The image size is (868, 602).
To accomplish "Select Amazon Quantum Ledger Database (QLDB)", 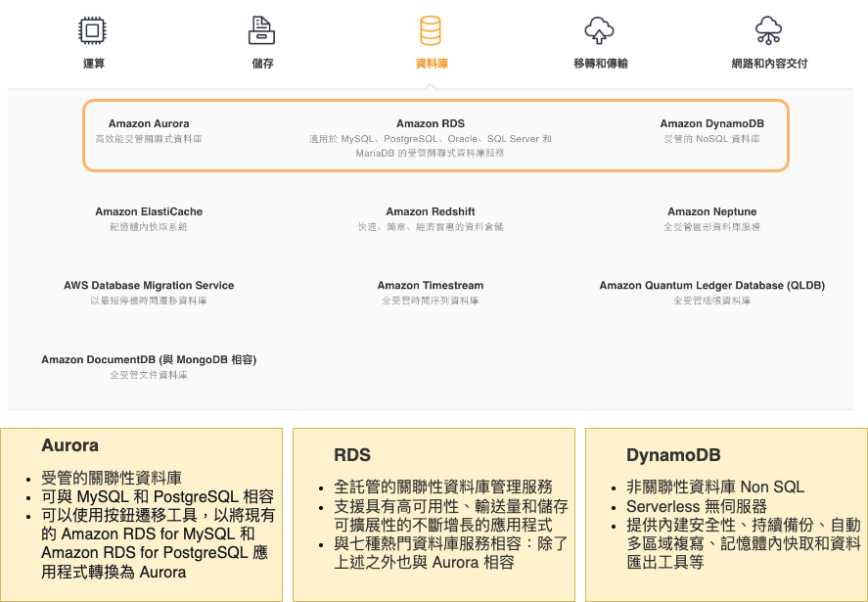I will [711, 285].
